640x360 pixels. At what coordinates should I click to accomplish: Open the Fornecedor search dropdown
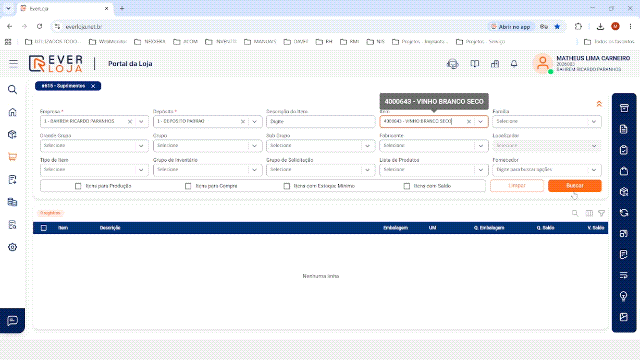point(547,170)
